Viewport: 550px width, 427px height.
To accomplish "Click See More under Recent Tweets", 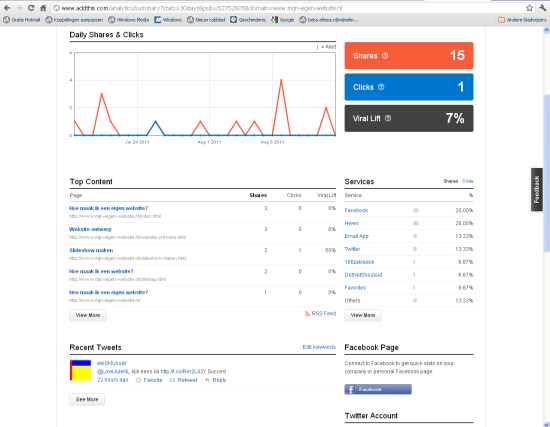I will [87, 399].
